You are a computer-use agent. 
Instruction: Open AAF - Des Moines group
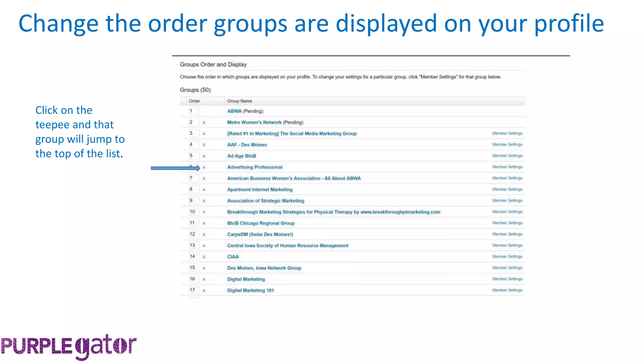tap(247, 145)
